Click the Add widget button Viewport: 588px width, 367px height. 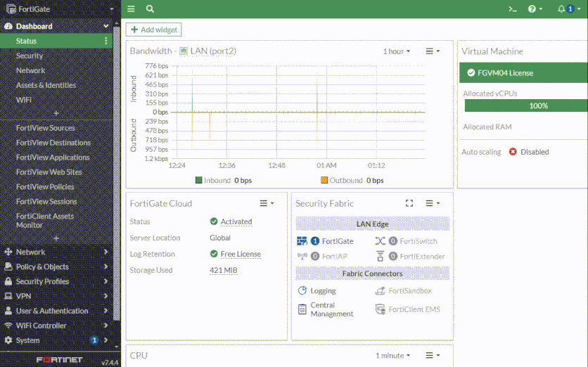point(154,30)
